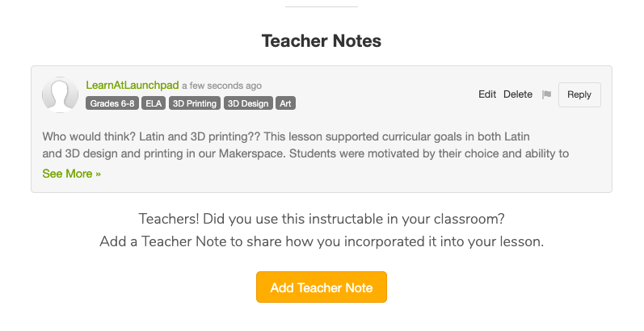The image size is (644, 331).
Task: Open the LearnAtLaunchpad username link
Action: [133, 85]
